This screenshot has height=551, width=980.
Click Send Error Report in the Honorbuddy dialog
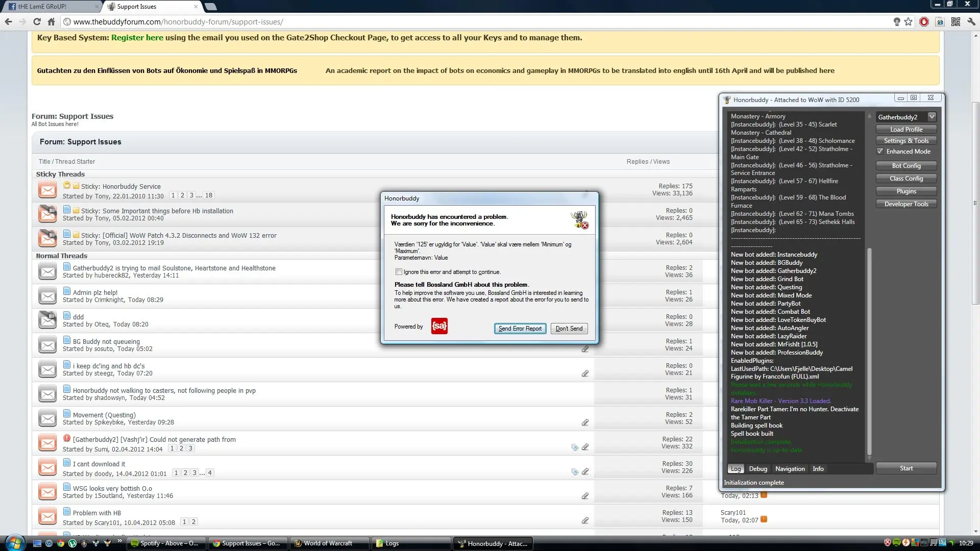pyautogui.click(x=520, y=329)
